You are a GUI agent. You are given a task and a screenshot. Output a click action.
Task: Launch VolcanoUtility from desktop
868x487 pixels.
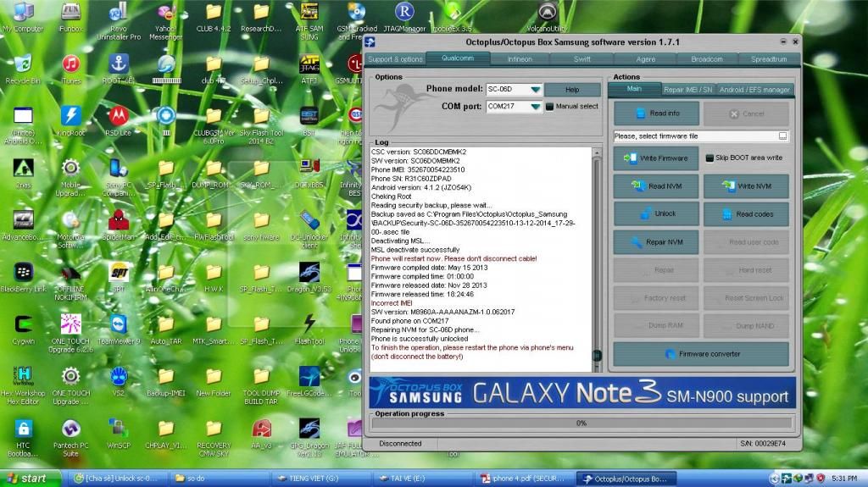[547, 18]
